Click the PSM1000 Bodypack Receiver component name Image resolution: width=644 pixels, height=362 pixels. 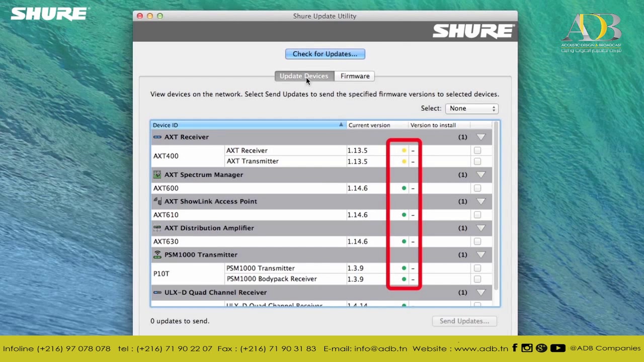(x=272, y=279)
